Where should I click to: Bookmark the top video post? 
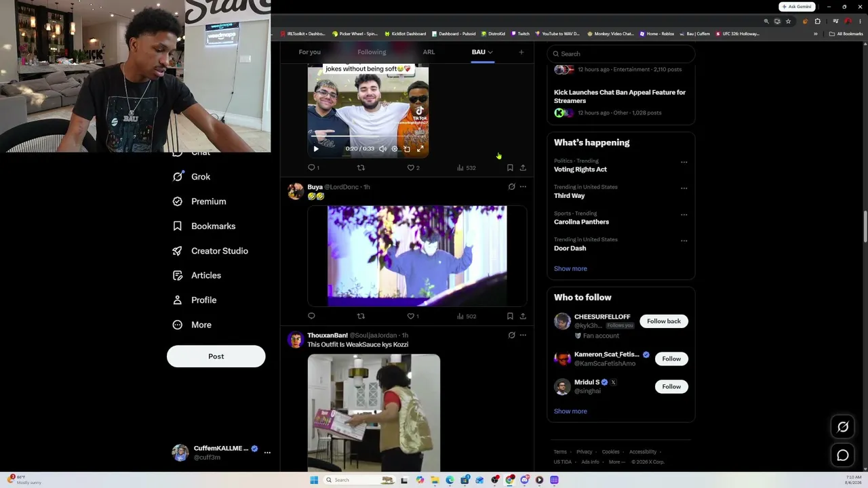pyautogui.click(x=510, y=167)
